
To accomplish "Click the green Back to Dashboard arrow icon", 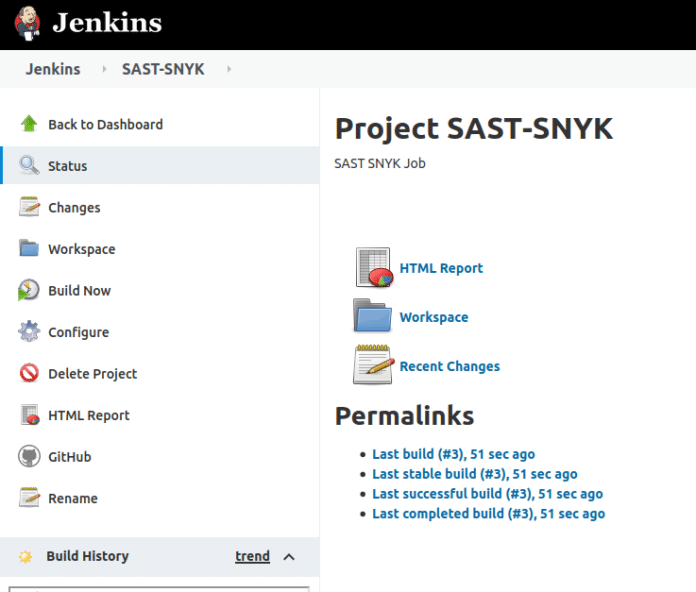I will pos(29,124).
